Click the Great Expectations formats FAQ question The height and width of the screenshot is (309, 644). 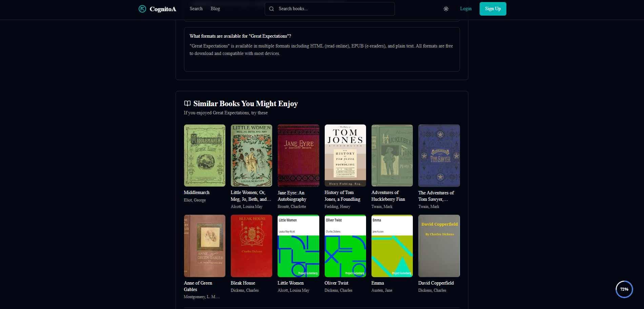[x=240, y=36]
